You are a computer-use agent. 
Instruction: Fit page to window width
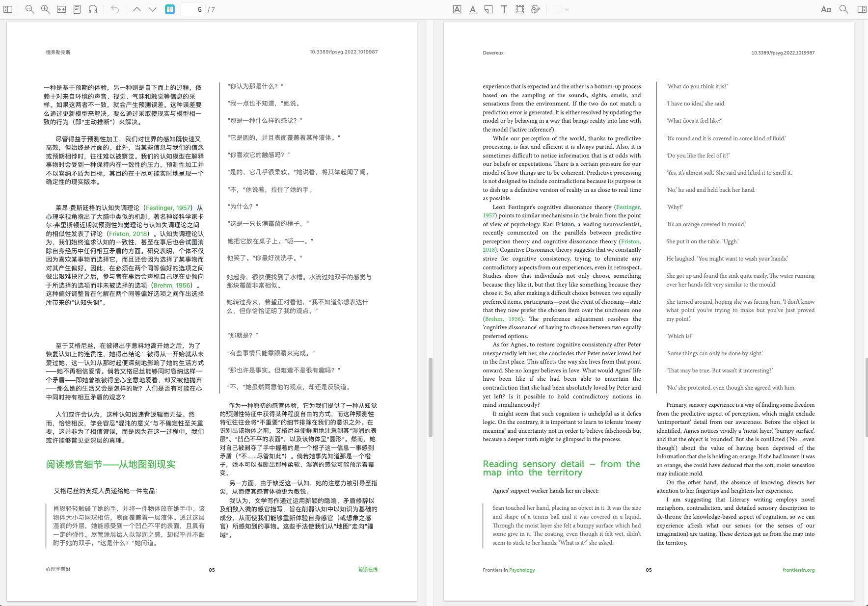tap(61, 9)
